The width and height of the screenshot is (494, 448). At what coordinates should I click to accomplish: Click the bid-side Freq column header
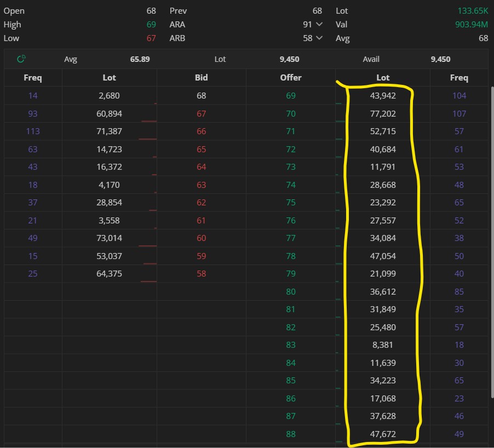33,78
